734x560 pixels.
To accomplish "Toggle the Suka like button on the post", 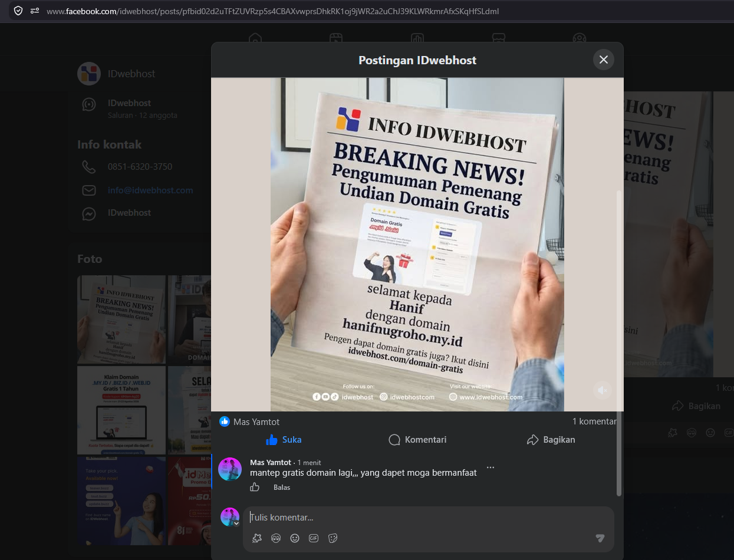I will [x=284, y=440].
